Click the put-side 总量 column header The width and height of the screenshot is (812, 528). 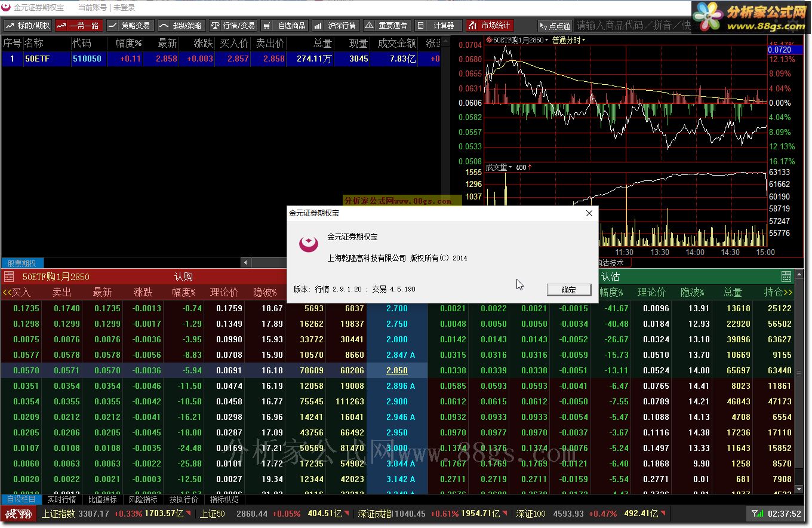[733, 292]
